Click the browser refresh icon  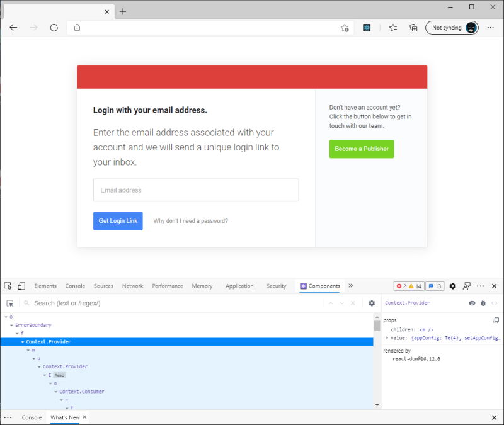coord(54,28)
